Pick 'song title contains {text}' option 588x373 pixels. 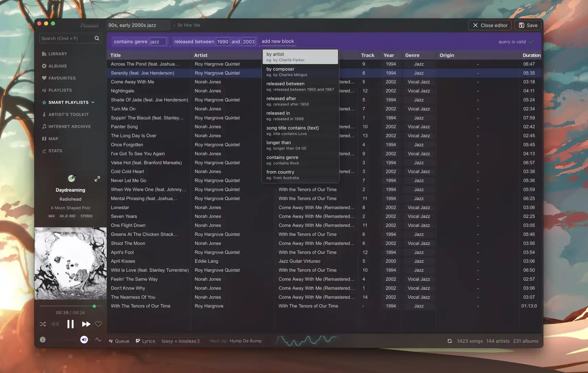tap(300, 131)
